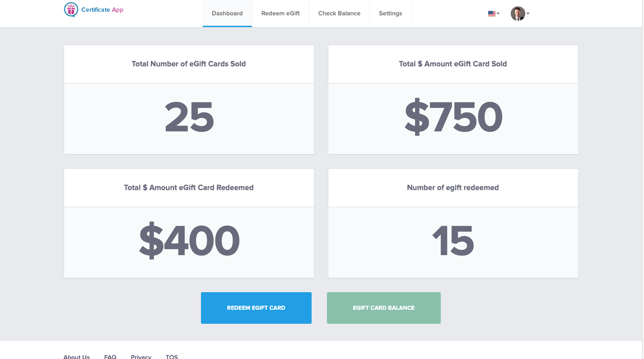
Task: Click the green eGift Card Balance button
Action: [384, 308]
